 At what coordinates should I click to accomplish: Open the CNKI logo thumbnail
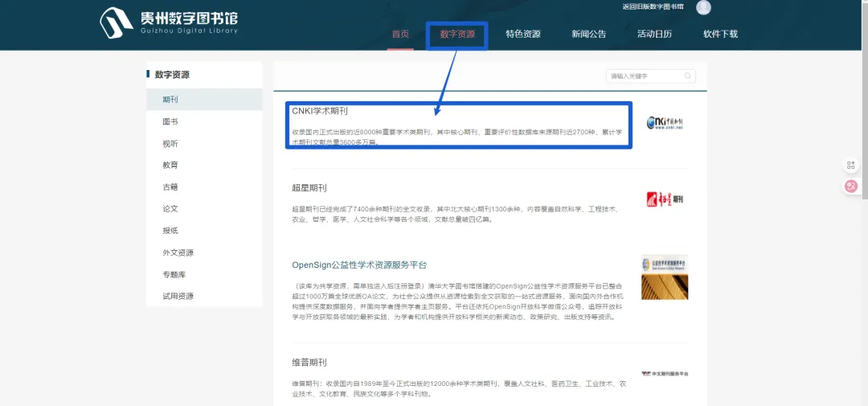[x=665, y=122]
